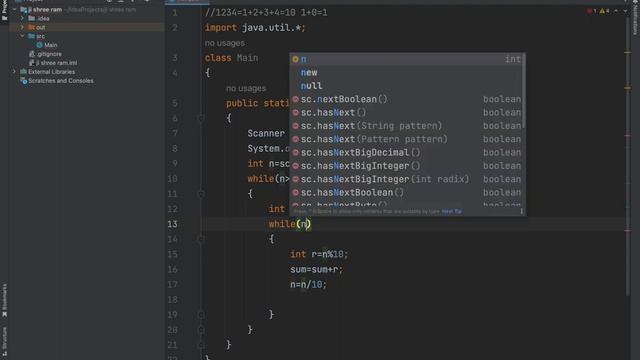Click the iml module file icon
640x360 pixels.
(32, 63)
